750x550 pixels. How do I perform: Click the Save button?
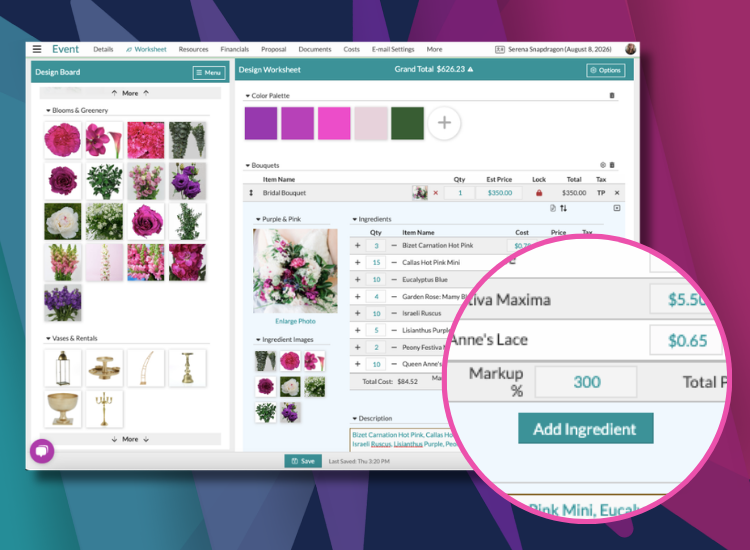(x=303, y=461)
